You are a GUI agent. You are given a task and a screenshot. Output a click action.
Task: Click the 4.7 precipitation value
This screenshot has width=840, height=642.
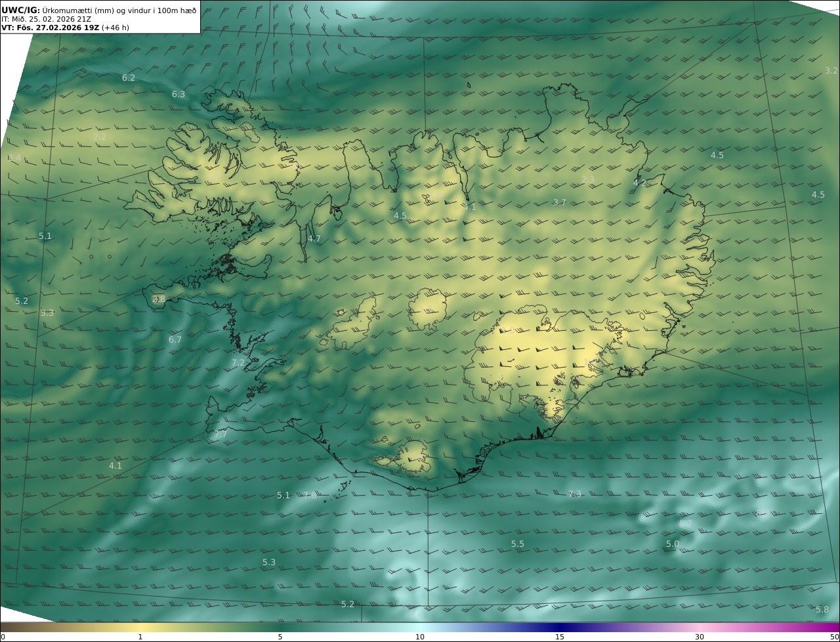tap(314, 239)
